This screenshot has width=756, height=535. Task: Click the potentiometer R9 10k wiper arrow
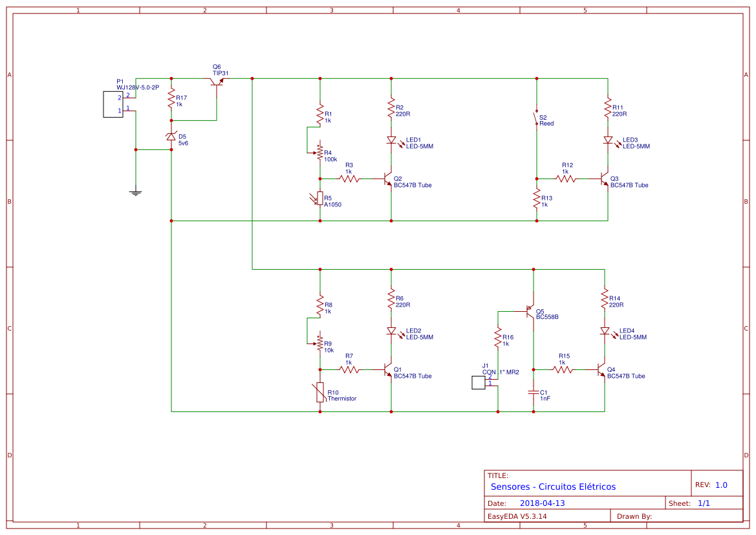tap(313, 344)
